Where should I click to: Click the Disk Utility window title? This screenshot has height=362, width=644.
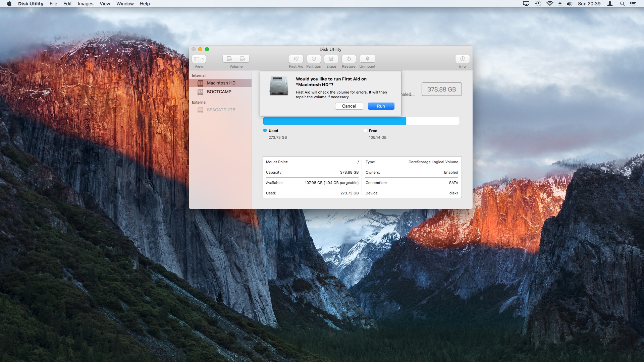click(330, 49)
